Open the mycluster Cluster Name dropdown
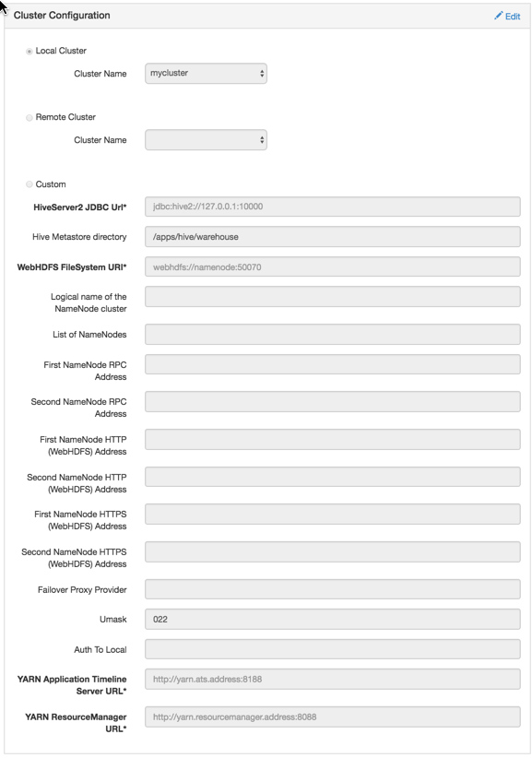The height and width of the screenshot is (758, 532). pyautogui.click(x=206, y=74)
